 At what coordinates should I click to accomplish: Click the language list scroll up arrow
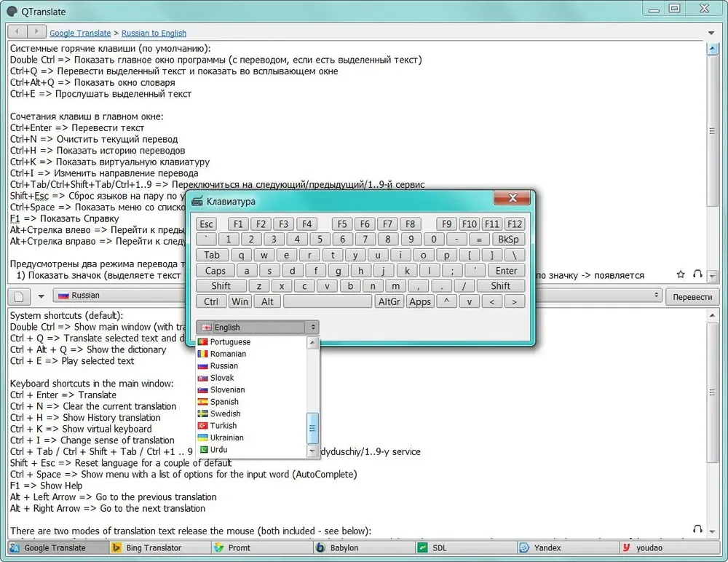(312, 343)
